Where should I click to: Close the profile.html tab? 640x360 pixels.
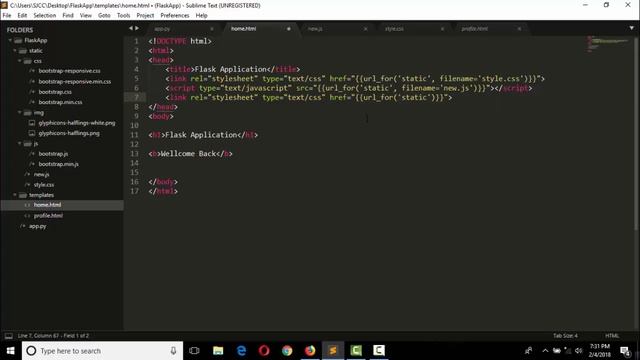pos(519,29)
